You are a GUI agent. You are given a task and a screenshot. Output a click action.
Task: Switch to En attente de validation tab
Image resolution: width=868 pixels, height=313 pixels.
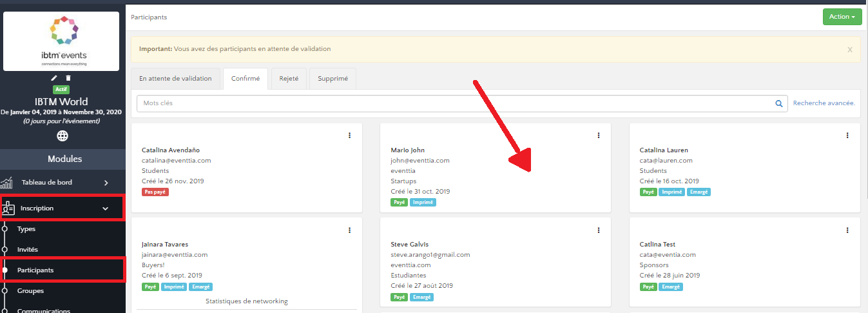click(x=175, y=79)
